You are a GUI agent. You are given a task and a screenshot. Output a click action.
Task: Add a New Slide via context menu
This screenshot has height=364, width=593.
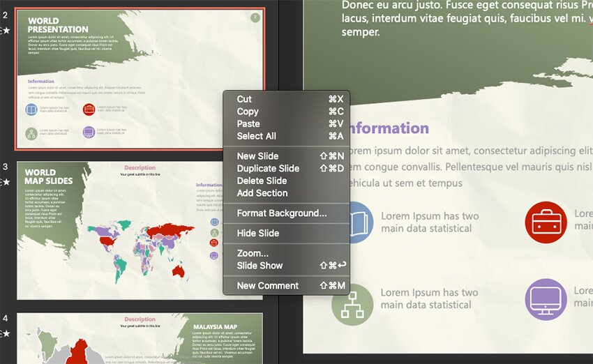257,156
